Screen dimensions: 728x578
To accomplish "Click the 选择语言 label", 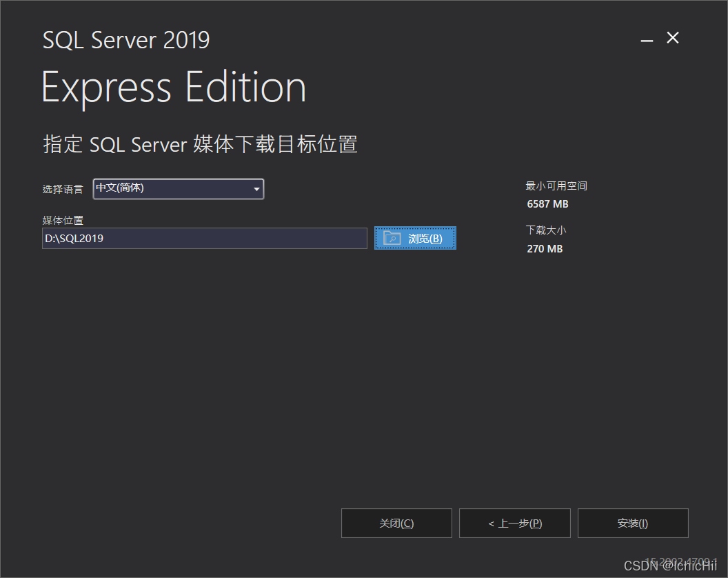I will [x=63, y=189].
